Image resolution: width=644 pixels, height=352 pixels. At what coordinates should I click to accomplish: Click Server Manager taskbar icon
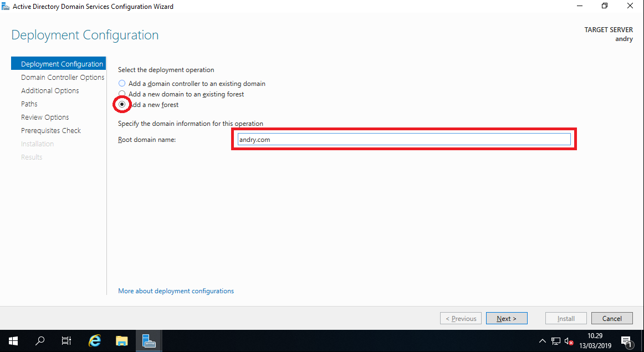149,341
